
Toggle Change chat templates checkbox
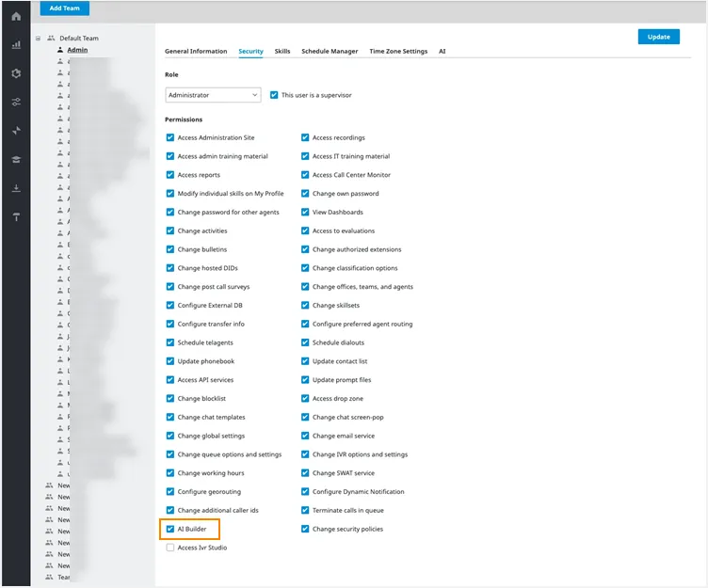(x=170, y=417)
